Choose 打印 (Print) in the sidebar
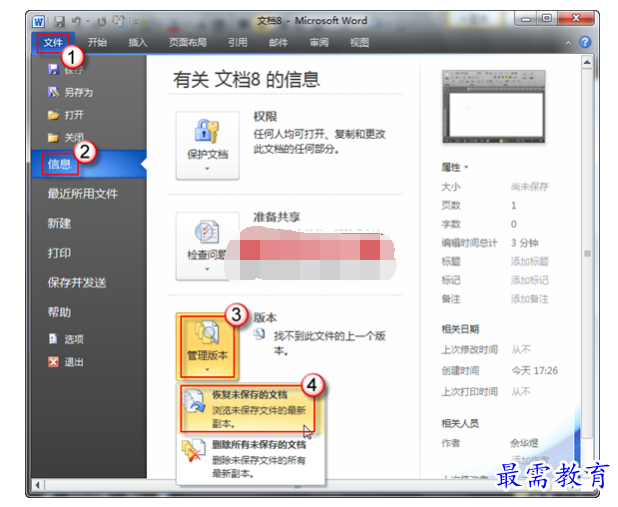This screenshot has height=507, width=618. pyautogui.click(x=59, y=253)
